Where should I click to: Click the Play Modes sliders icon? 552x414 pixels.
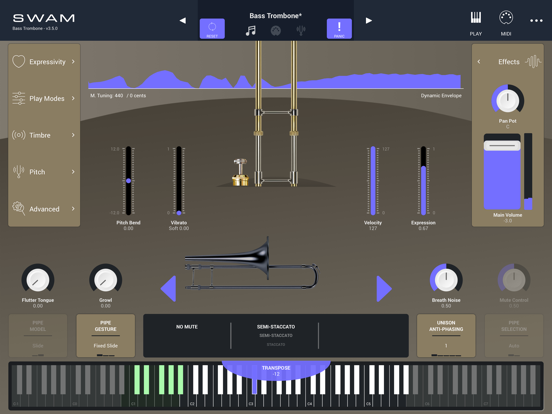[x=19, y=98]
